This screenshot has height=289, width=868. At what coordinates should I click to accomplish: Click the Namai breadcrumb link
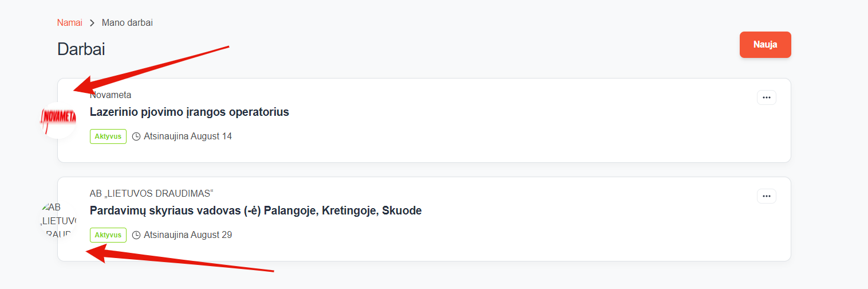pyautogui.click(x=69, y=23)
